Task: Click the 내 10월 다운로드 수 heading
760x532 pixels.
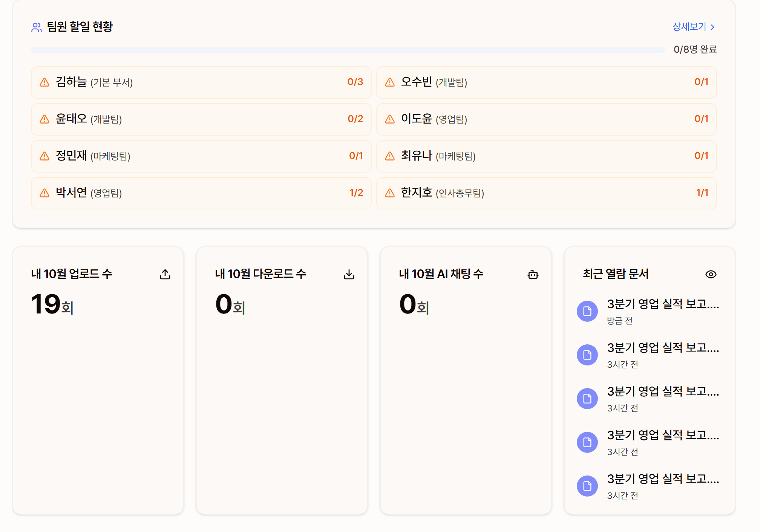Action: [260, 274]
